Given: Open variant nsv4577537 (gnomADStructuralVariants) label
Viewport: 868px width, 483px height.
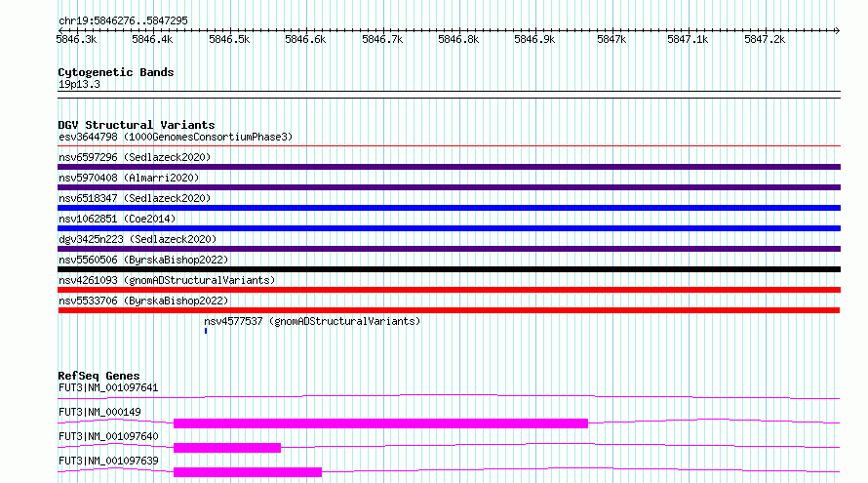Looking at the screenshot, I should (x=312, y=321).
